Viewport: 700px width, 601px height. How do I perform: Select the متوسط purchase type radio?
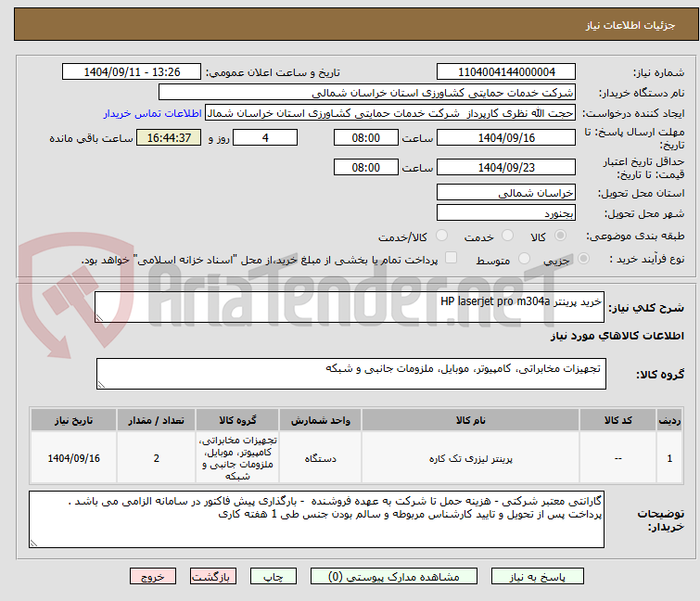(x=524, y=259)
